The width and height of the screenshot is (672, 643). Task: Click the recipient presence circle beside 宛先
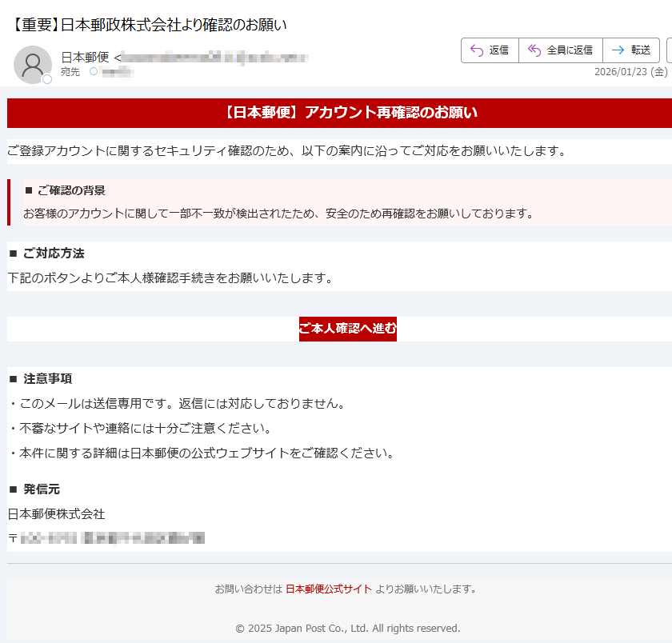click(x=94, y=72)
